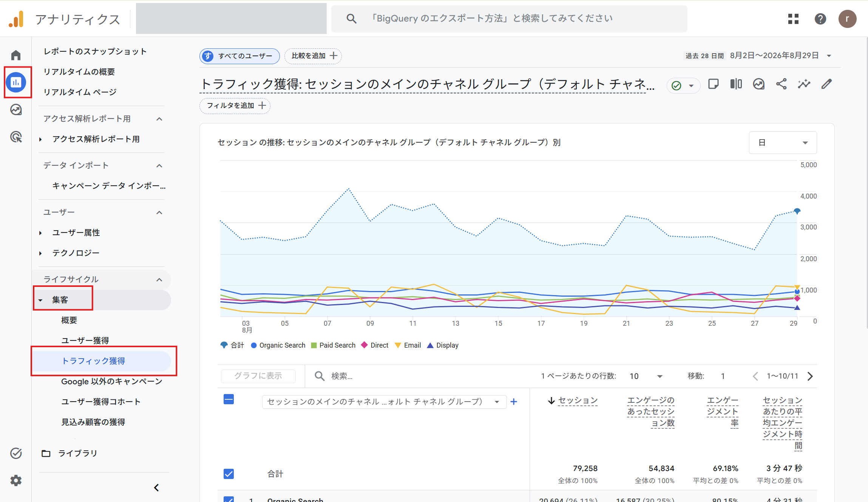Toggle Direct series in chart legend

[375, 345]
